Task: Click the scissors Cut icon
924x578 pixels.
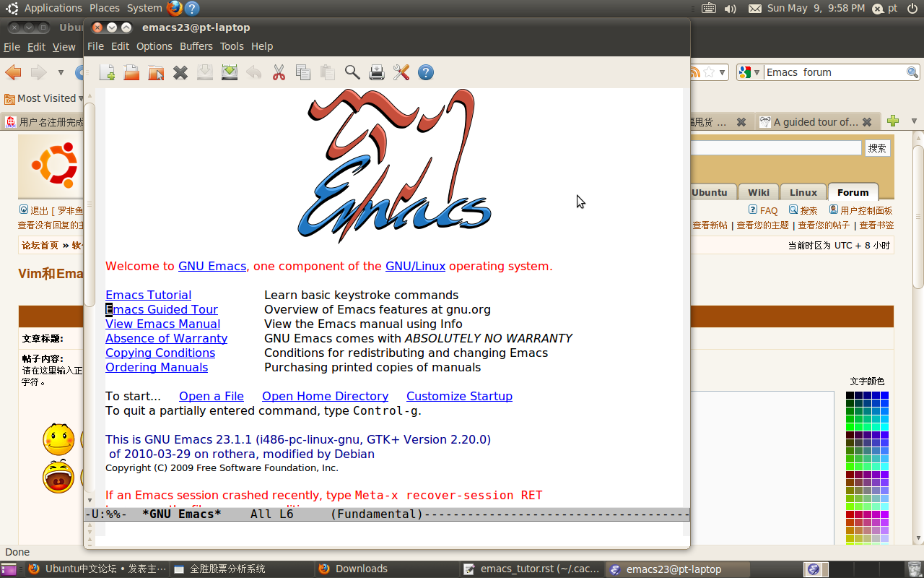Action: coord(279,72)
